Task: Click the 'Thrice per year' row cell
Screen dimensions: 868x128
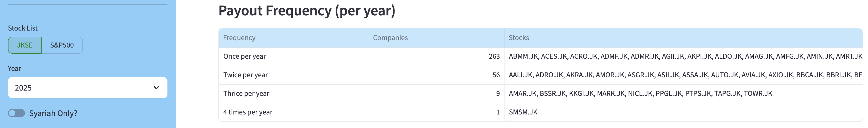Action: click(246, 93)
